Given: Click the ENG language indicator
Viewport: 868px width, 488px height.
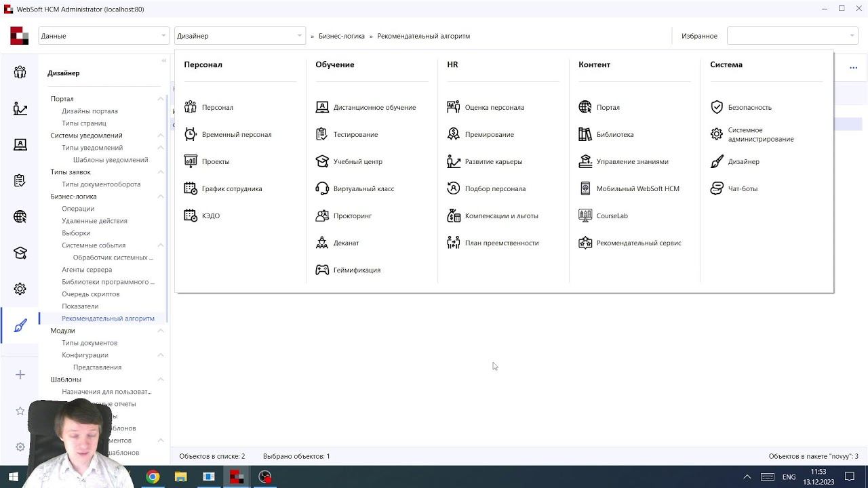Looking at the screenshot, I should 789,476.
